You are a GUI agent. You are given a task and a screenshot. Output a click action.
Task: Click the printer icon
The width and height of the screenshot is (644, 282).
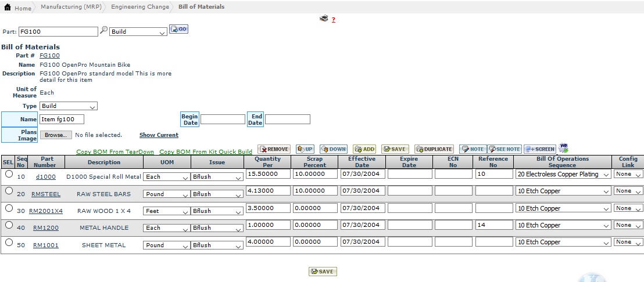(324, 19)
